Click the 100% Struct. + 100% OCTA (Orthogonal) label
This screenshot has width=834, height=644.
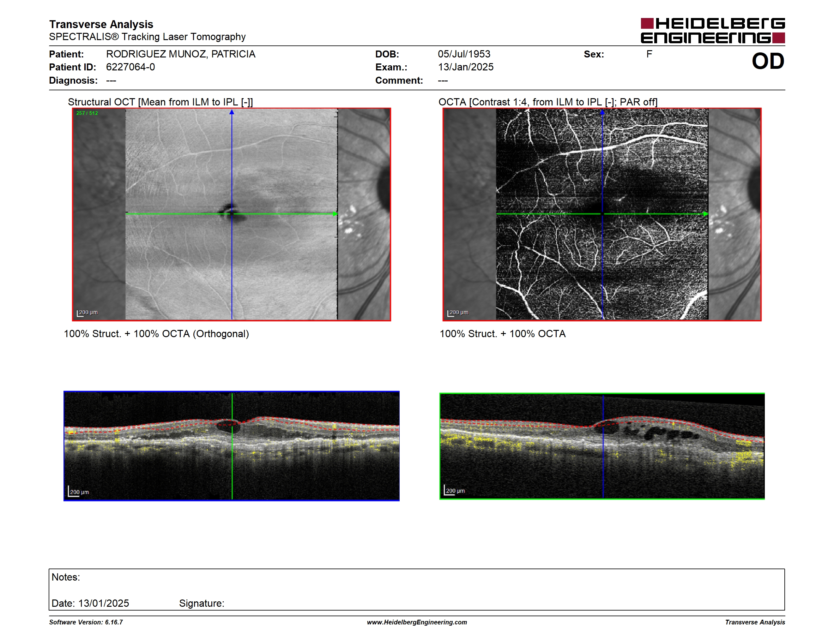[156, 334]
